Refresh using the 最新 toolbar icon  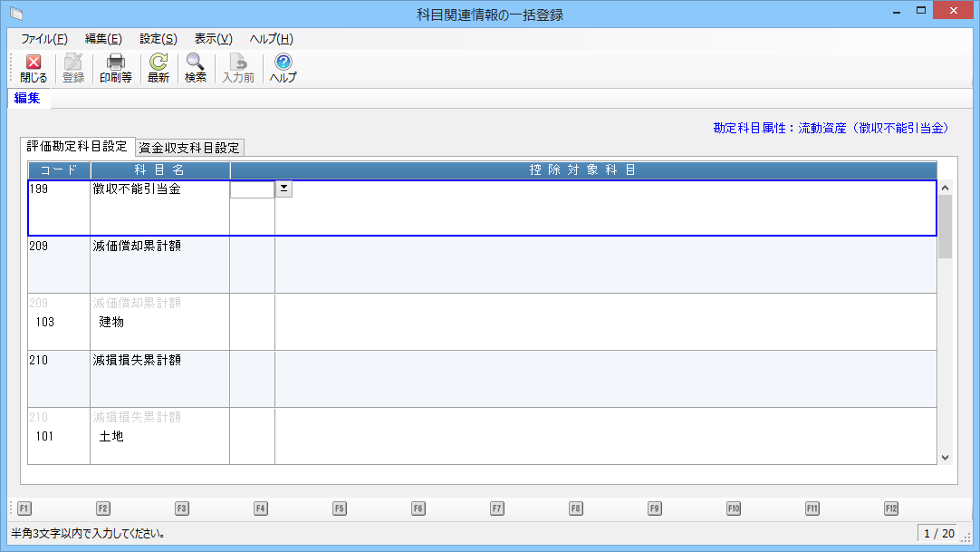[x=159, y=69]
